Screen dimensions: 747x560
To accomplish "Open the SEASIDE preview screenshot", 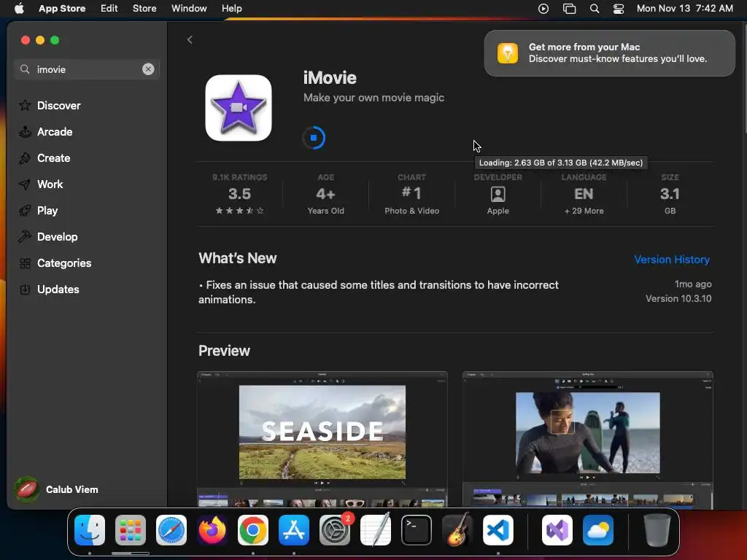I will point(322,438).
